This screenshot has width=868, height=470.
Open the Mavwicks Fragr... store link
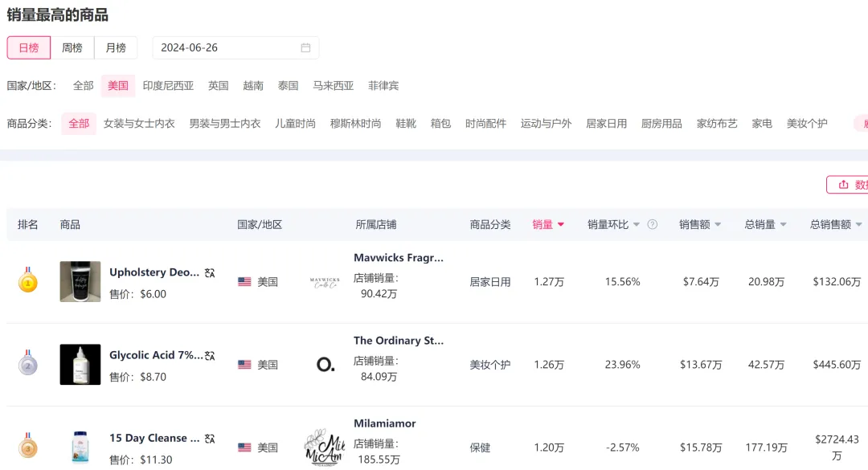[x=399, y=258]
